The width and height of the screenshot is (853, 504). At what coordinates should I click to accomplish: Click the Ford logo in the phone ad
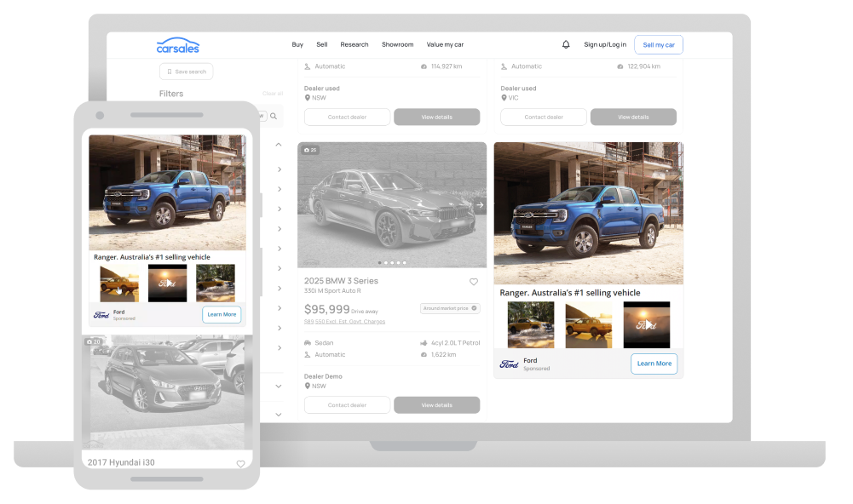(x=101, y=315)
